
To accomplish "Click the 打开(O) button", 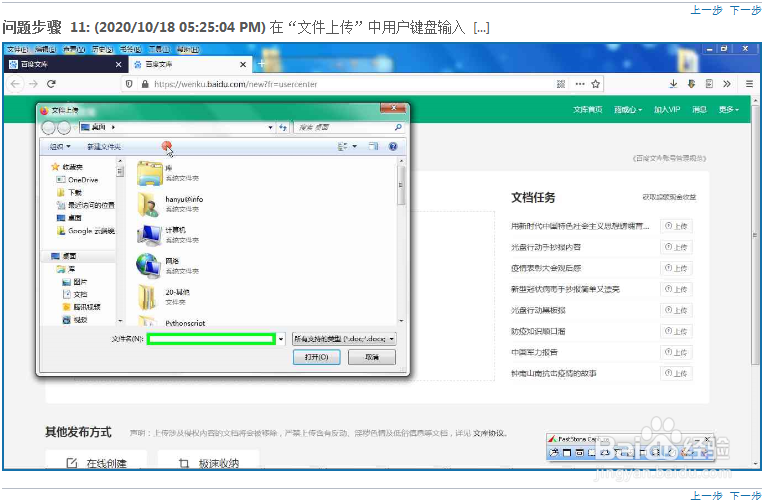I will [x=316, y=357].
